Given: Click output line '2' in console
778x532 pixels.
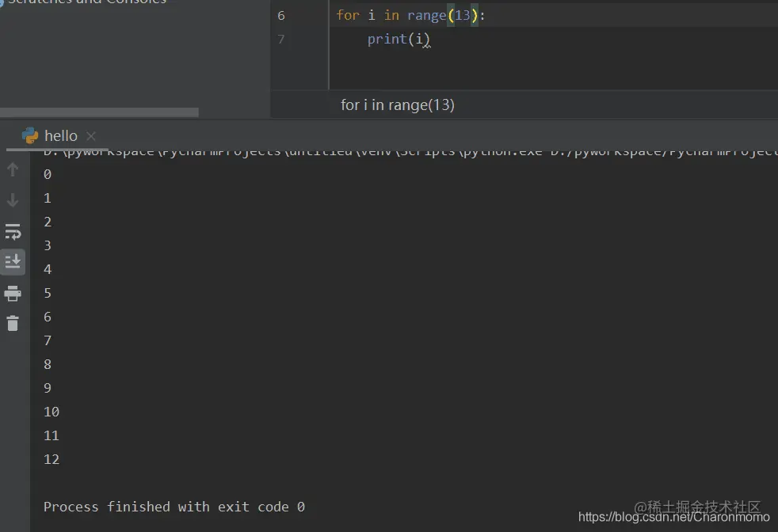Looking at the screenshot, I should (x=48, y=222).
